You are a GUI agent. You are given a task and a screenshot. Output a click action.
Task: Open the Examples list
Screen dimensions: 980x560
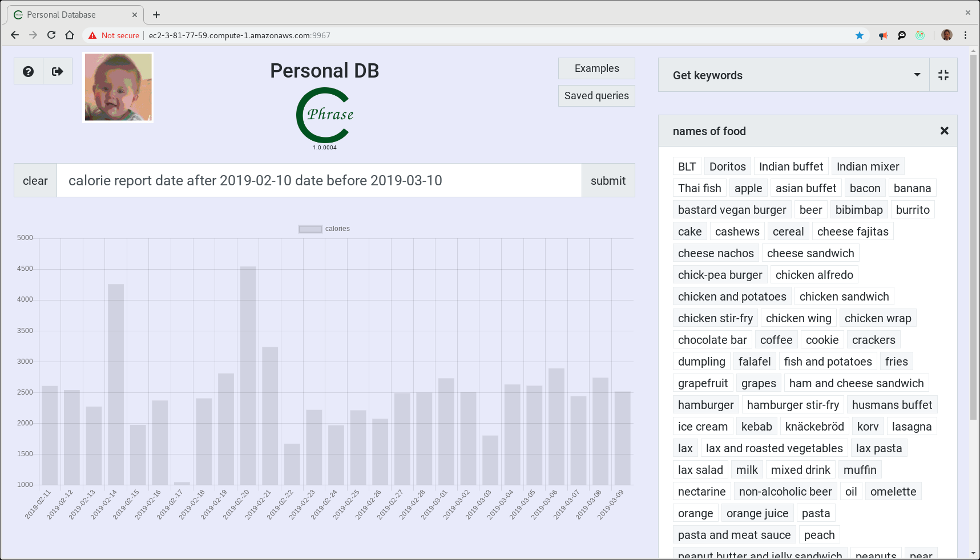pos(596,68)
